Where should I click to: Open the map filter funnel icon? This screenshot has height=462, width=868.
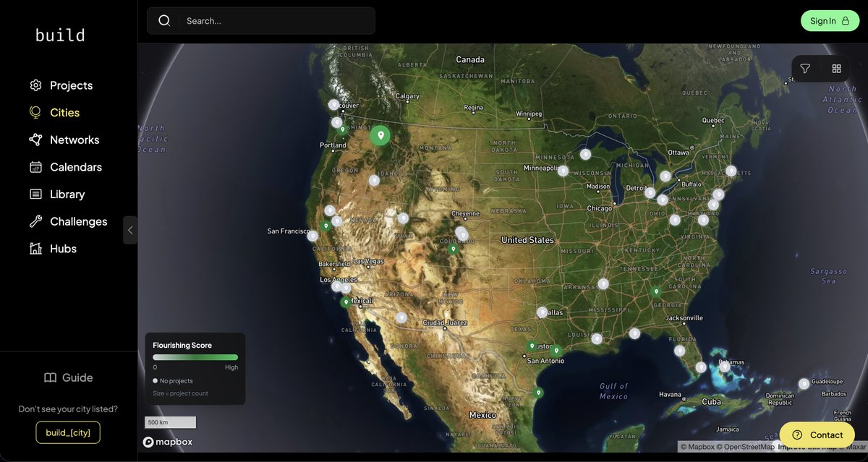point(805,69)
